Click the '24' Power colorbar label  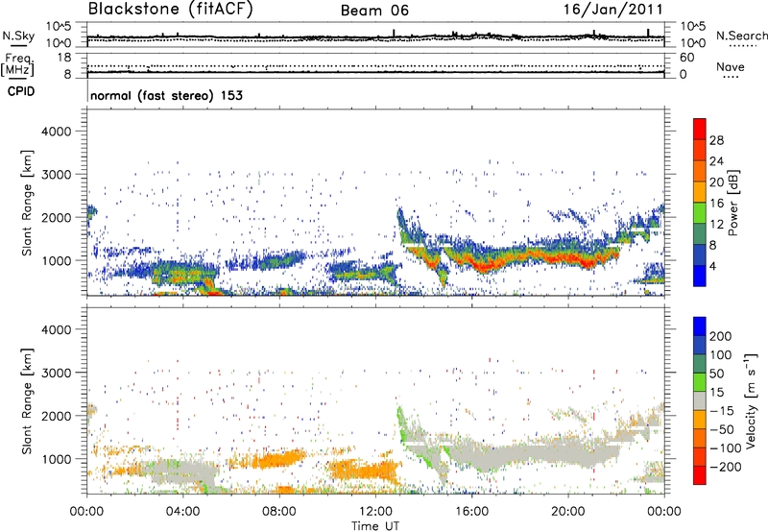point(716,161)
